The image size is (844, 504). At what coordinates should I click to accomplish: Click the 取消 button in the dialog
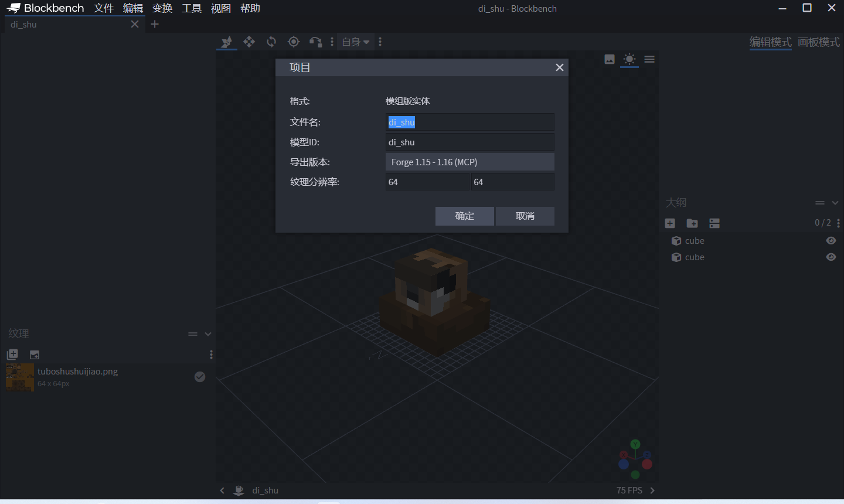click(525, 216)
